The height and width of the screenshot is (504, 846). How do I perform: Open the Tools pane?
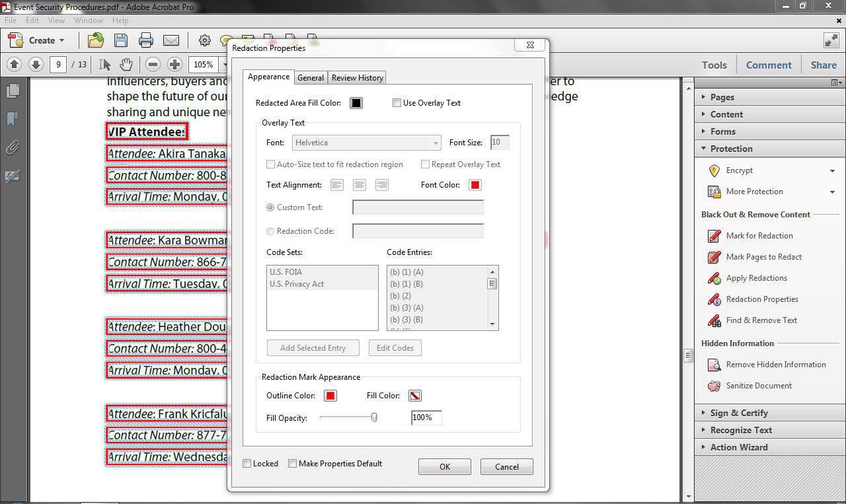[x=714, y=65]
